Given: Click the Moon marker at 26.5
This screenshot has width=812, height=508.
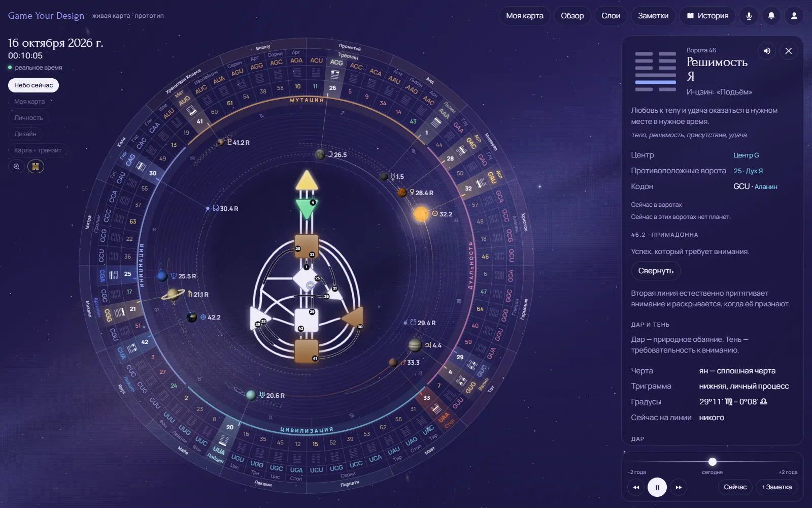Looking at the screenshot, I should (x=320, y=154).
